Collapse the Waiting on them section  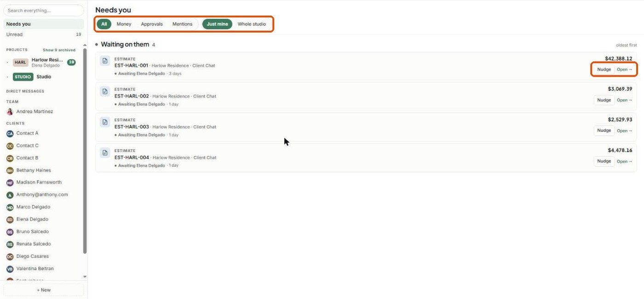[125, 45]
